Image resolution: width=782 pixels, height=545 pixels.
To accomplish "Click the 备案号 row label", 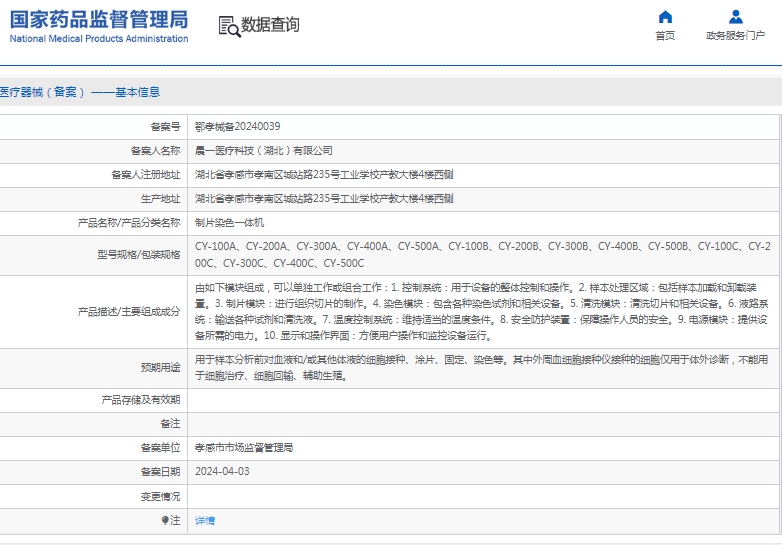I will click(x=166, y=127).
